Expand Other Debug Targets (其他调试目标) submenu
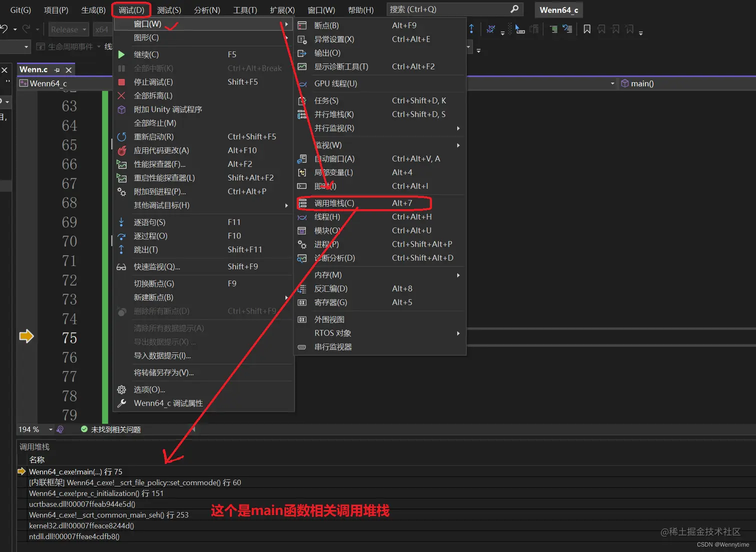 tap(286, 205)
